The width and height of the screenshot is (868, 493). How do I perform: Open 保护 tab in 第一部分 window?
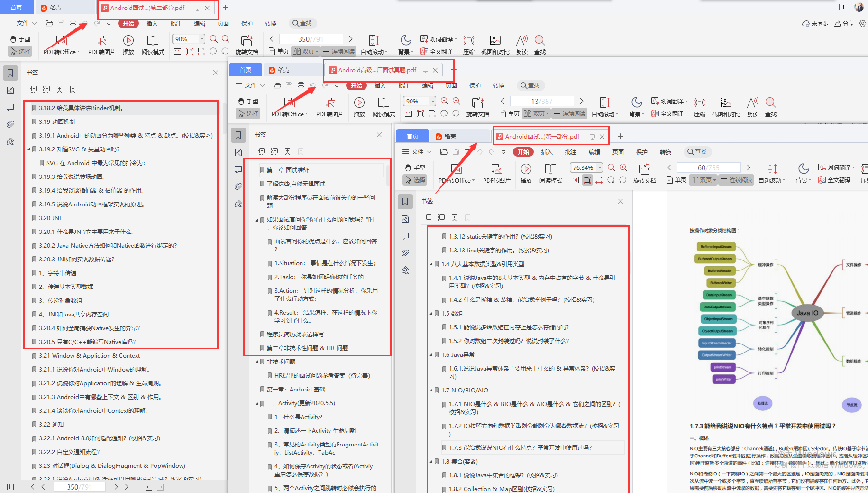tap(641, 152)
